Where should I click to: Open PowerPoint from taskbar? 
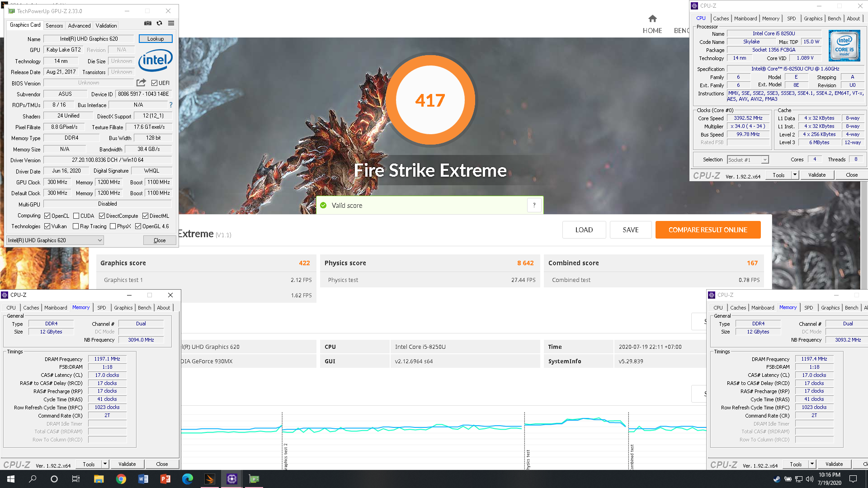[x=165, y=479]
